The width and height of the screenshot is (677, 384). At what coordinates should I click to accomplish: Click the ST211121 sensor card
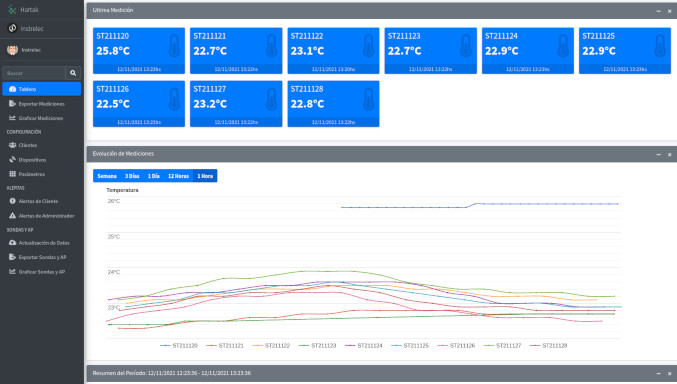236,51
